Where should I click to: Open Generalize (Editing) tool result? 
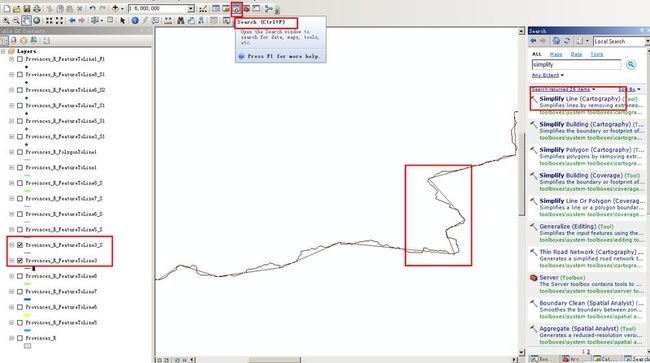[x=569, y=227]
